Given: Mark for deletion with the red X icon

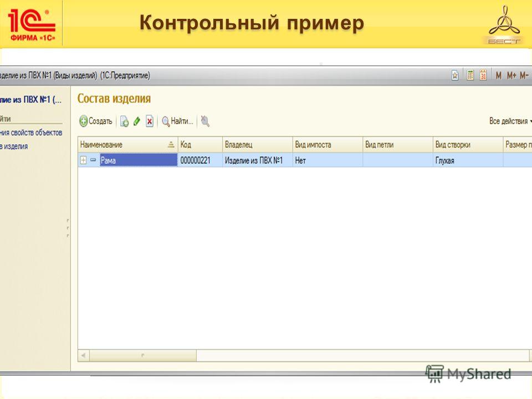Looking at the screenshot, I should pyautogui.click(x=150, y=121).
